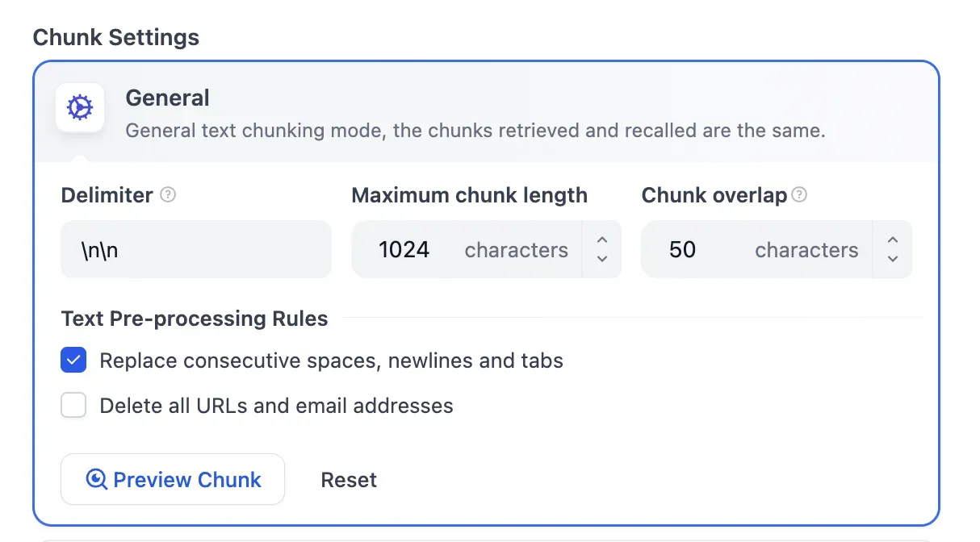Increase Chunk overlap using up arrow
The image size is (980, 542).
[x=893, y=240]
